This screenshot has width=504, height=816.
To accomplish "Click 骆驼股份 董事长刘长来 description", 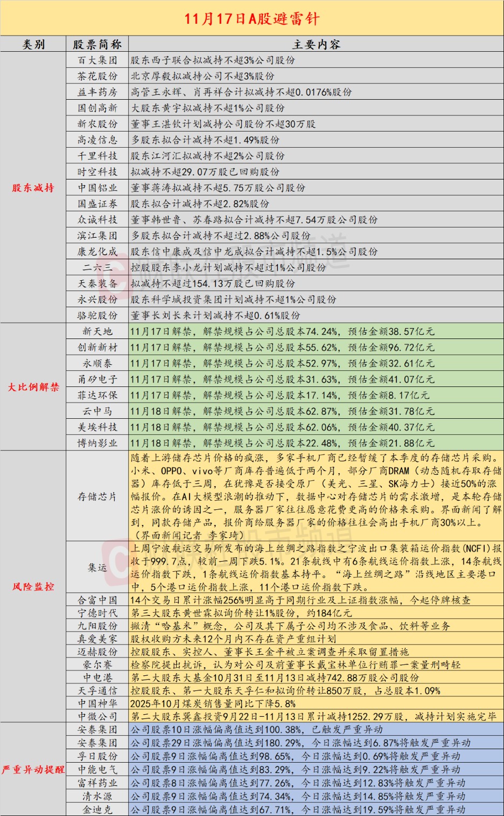I will coord(215,315).
